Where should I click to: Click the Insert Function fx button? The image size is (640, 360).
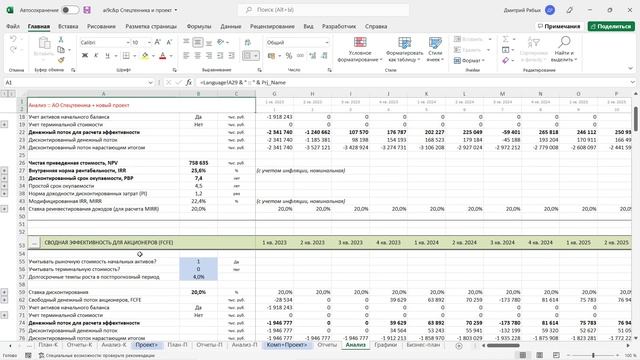pyautogui.click(x=189, y=82)
